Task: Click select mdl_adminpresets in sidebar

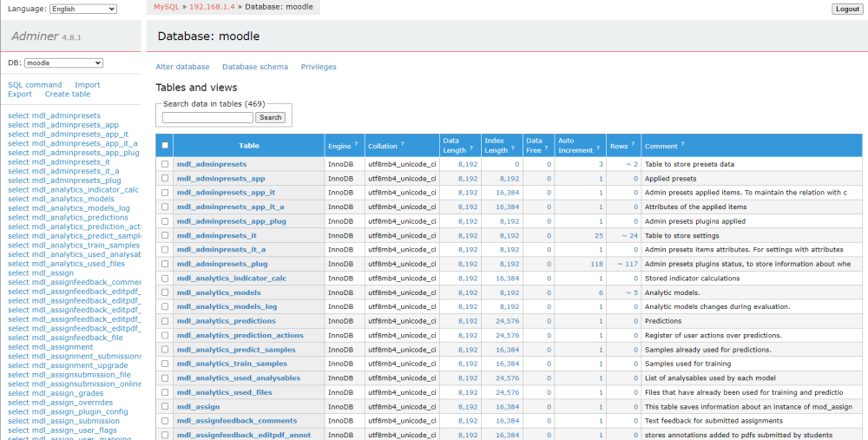Action: 54,115
